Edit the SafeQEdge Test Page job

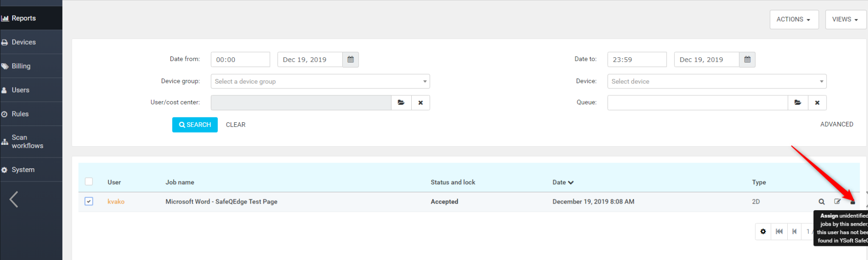837,202
